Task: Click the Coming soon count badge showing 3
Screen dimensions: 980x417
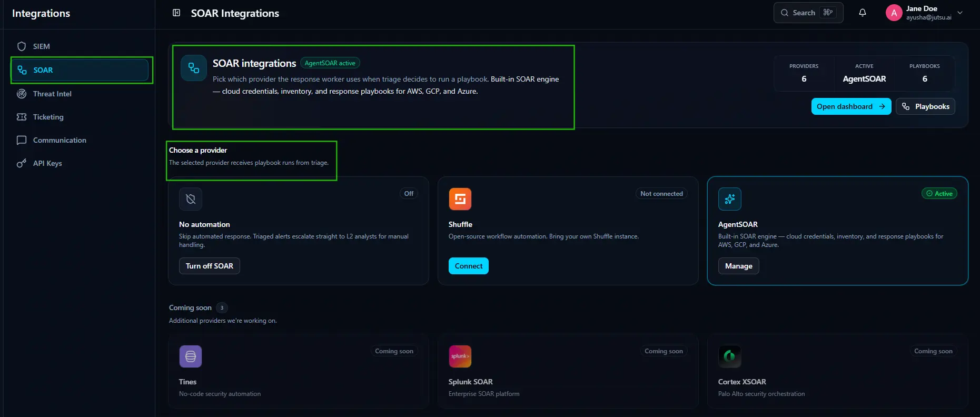Action: point(222,307)
